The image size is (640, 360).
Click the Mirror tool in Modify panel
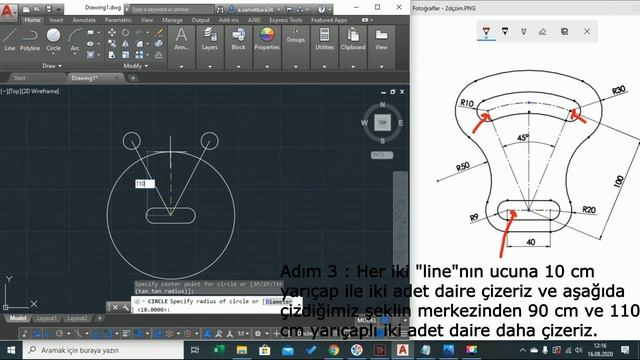[125, 43]
